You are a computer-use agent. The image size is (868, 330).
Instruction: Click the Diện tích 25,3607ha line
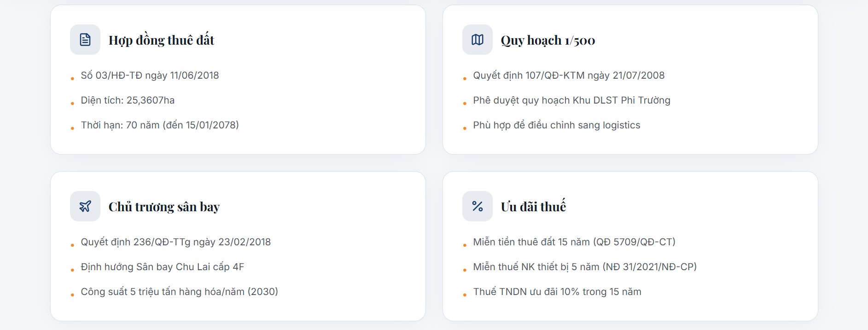click(128, 100)
